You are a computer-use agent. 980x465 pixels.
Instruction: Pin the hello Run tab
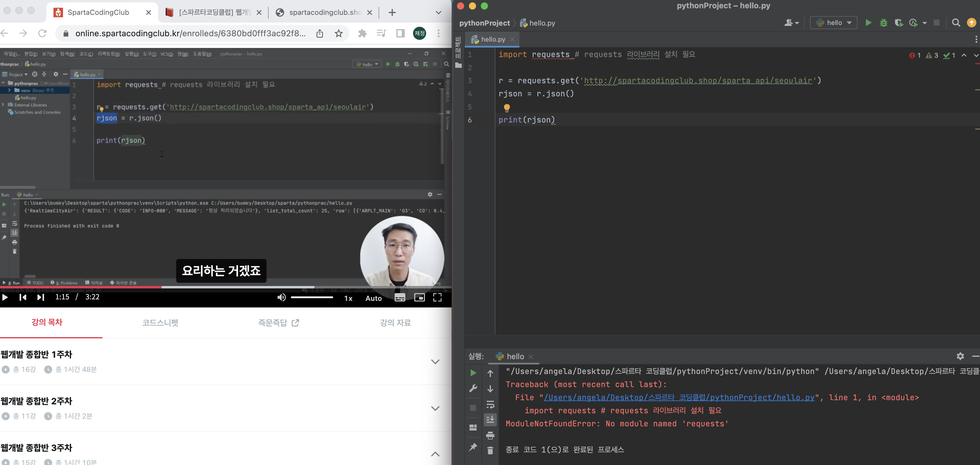click(x=473, y=447)
